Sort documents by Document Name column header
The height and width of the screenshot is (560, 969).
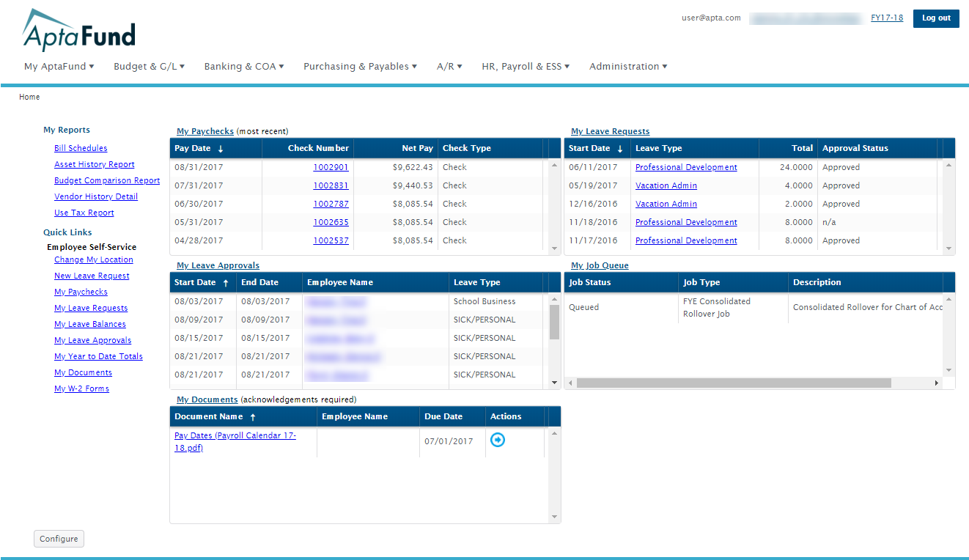[209, 417]
